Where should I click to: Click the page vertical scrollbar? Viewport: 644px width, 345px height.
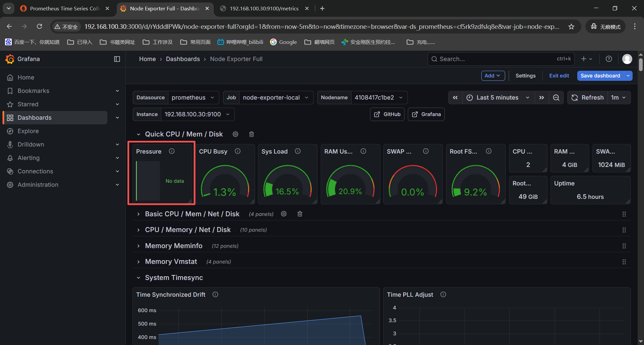coord(641,64)
